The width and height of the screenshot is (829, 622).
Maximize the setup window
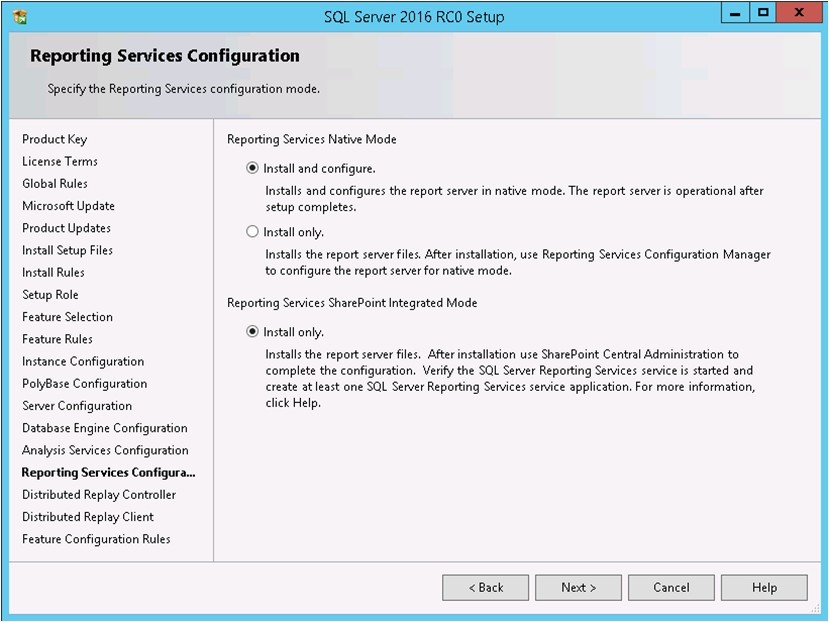point(763,13)
